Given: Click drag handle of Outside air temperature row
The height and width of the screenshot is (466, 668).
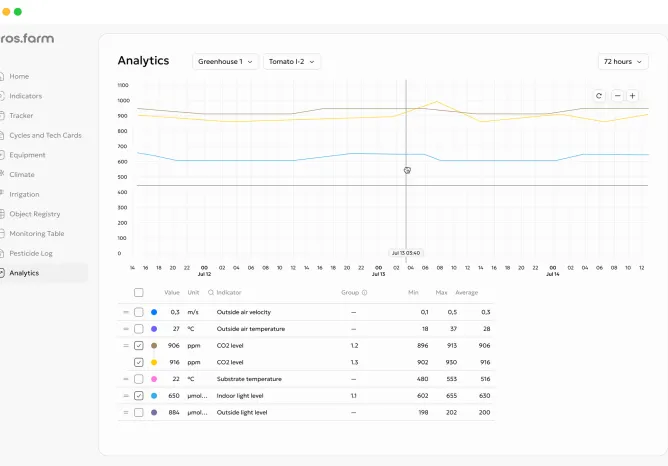Looking at the screenshot, I should pyautogui.click(x=126, y=329).
